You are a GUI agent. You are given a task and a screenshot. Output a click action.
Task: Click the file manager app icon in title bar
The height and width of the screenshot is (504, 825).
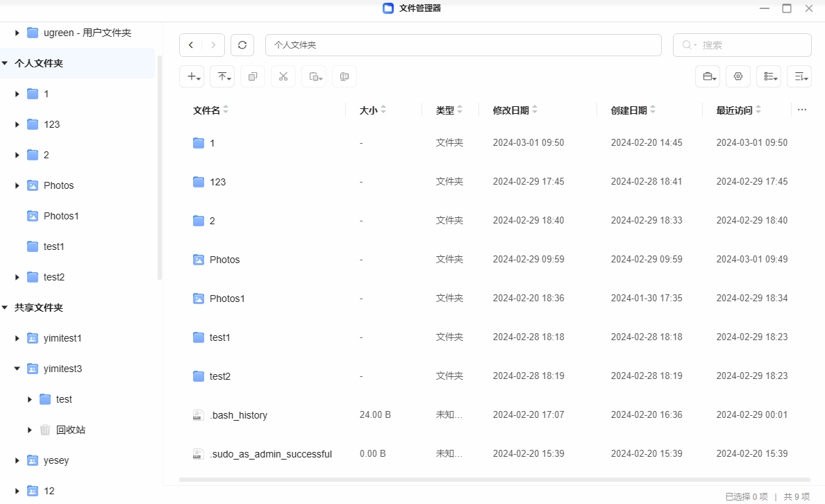click(388, 8)
